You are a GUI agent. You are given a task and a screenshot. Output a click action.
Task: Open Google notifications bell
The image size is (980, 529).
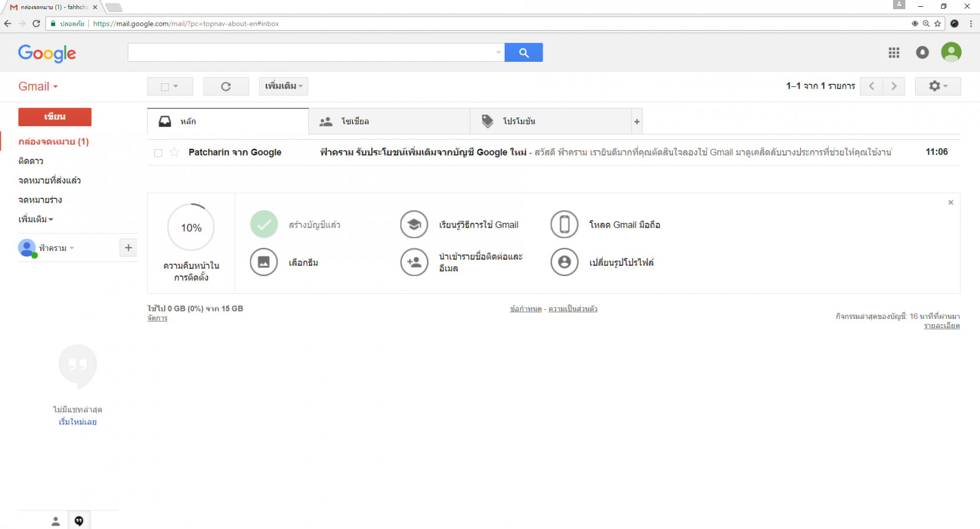click(x=922, y=53)
